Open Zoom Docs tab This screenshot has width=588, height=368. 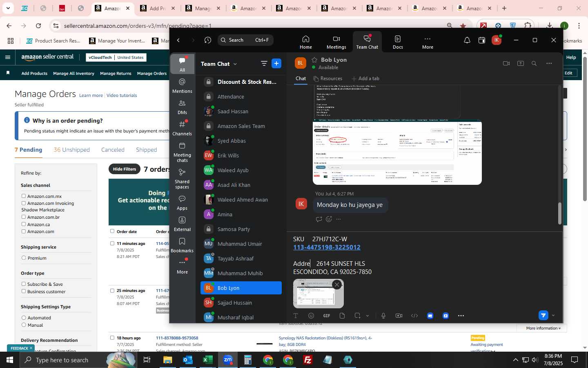tap(398, 42)
